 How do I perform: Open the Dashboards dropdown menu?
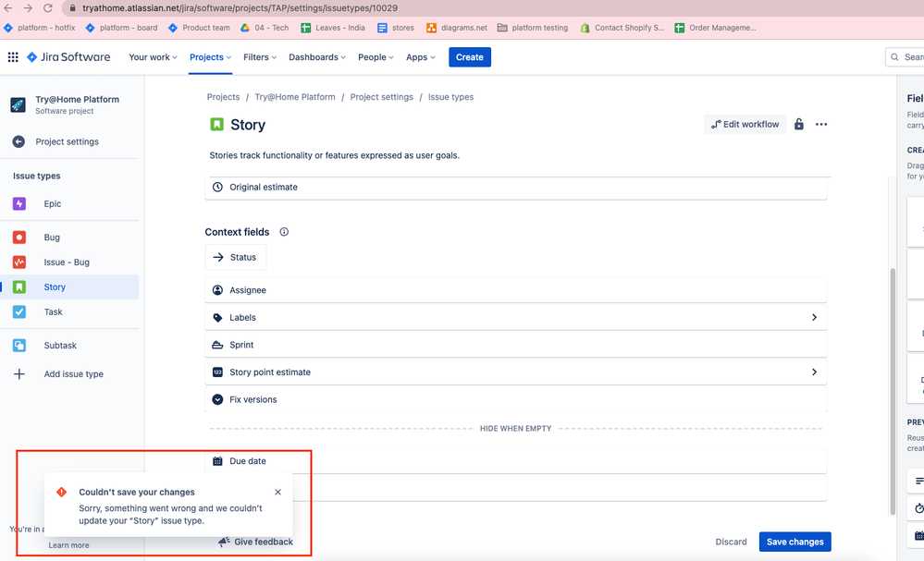click(x=317, y=57)
